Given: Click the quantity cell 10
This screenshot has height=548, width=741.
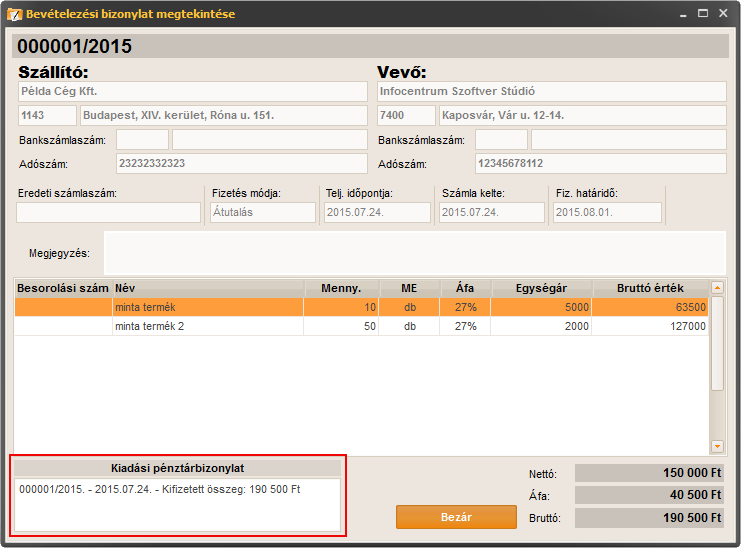Looking at the screenshot, I should (x=341, y=307).
